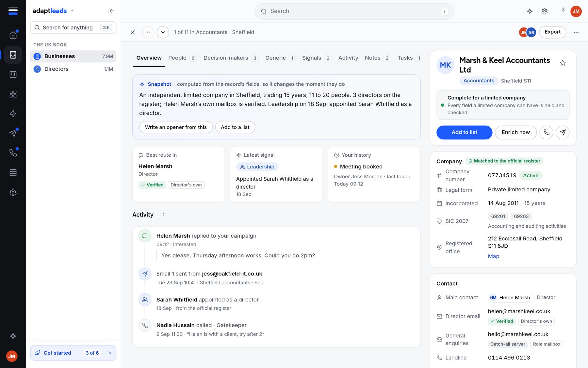Close the record with the X icon
This screenshot has width=588, height=368.
pos(133,32)
